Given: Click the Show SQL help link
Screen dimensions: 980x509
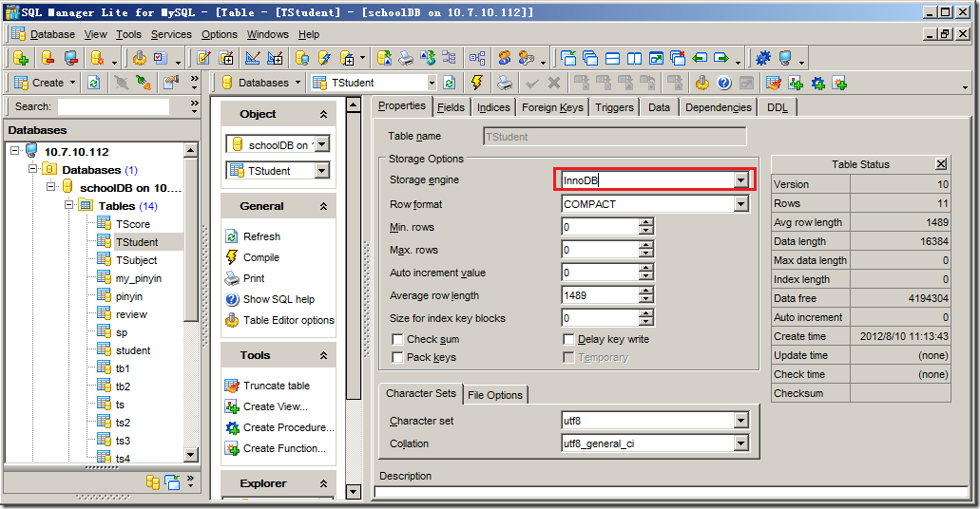Looking at the screenshot, I should 279,299.
